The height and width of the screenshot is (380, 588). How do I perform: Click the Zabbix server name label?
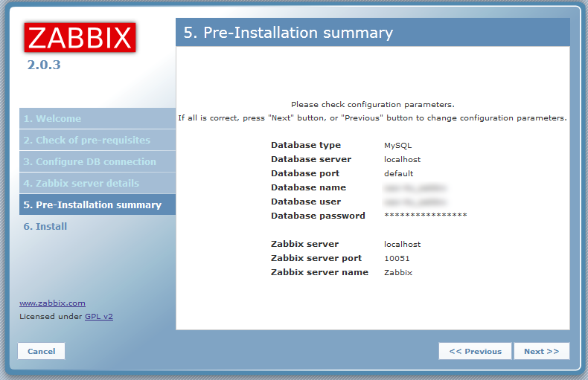319,273
